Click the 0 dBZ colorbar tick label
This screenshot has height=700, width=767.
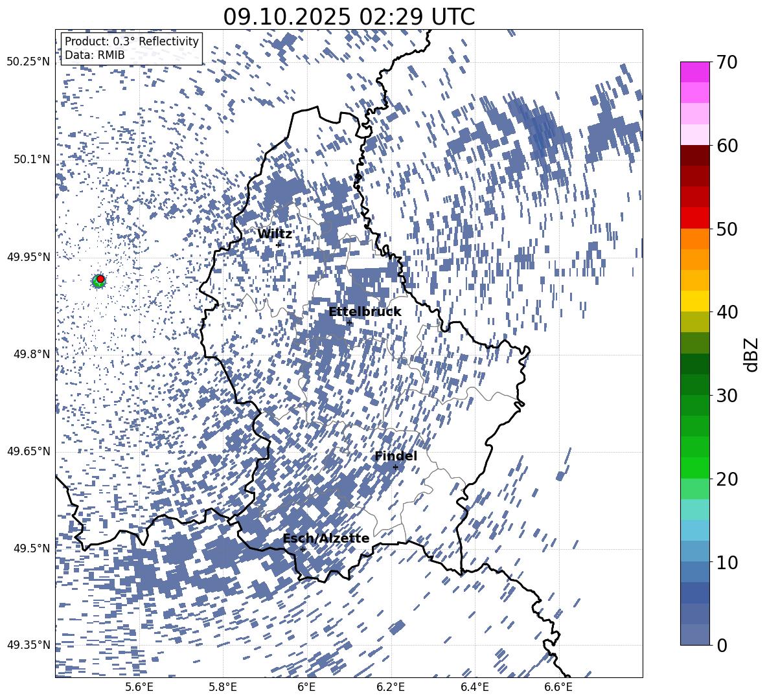coord(722,645)
